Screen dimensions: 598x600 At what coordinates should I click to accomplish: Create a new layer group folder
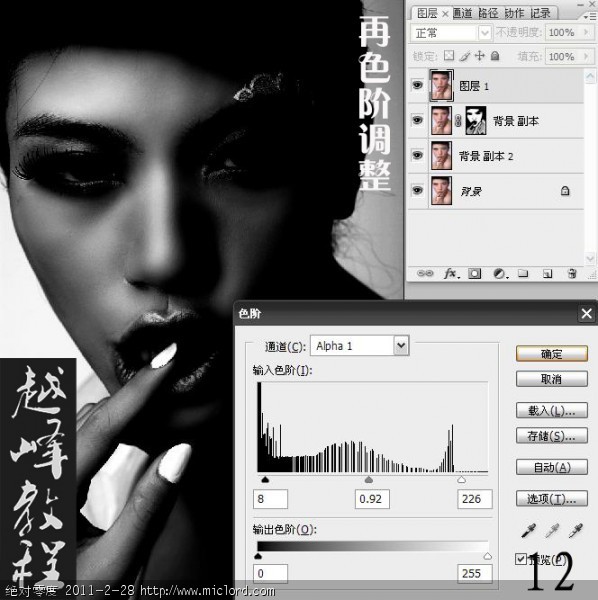click(x=523, y=273)
